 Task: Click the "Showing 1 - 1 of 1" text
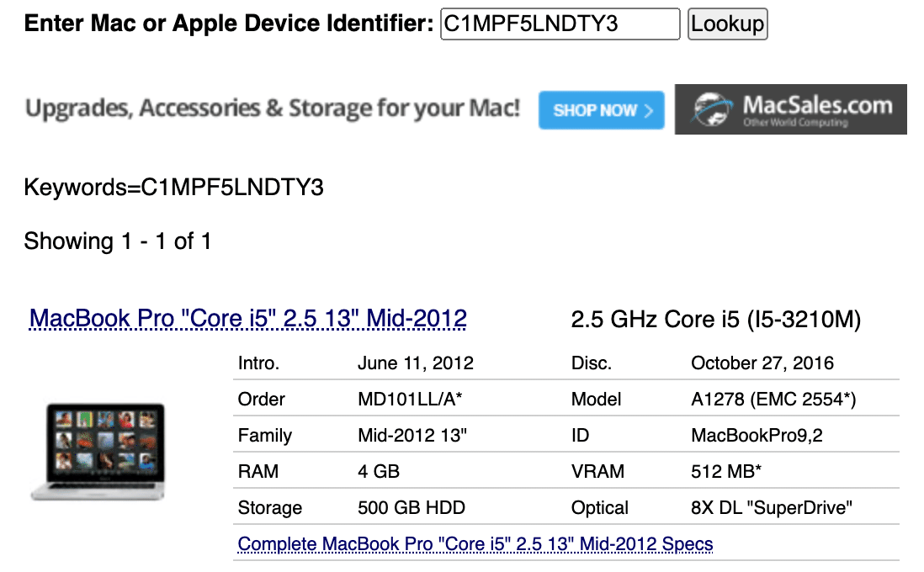point(117,241)
